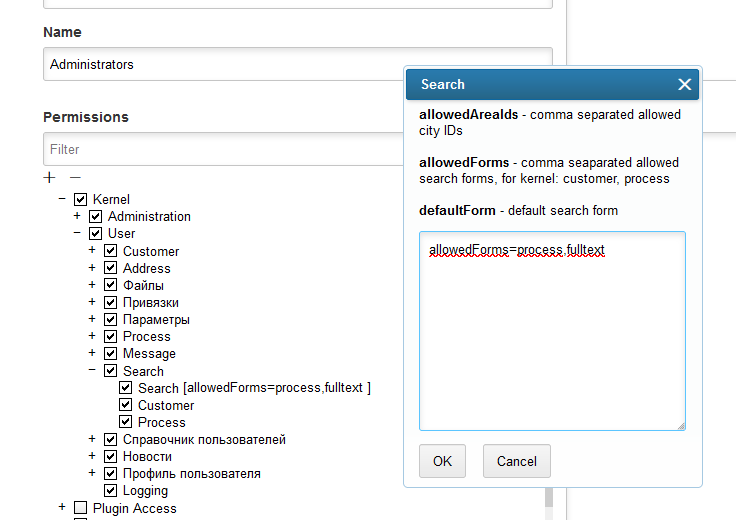Uncheck the User checkbox
This screenshot has width=736, height=520.
(x=95, y=233)
